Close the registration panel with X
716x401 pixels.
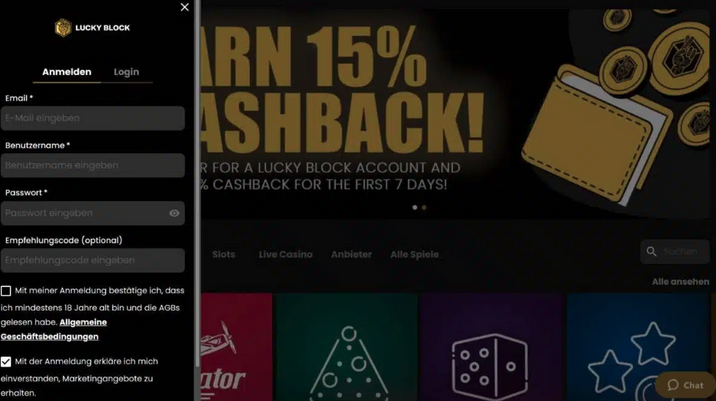[184, 7]
